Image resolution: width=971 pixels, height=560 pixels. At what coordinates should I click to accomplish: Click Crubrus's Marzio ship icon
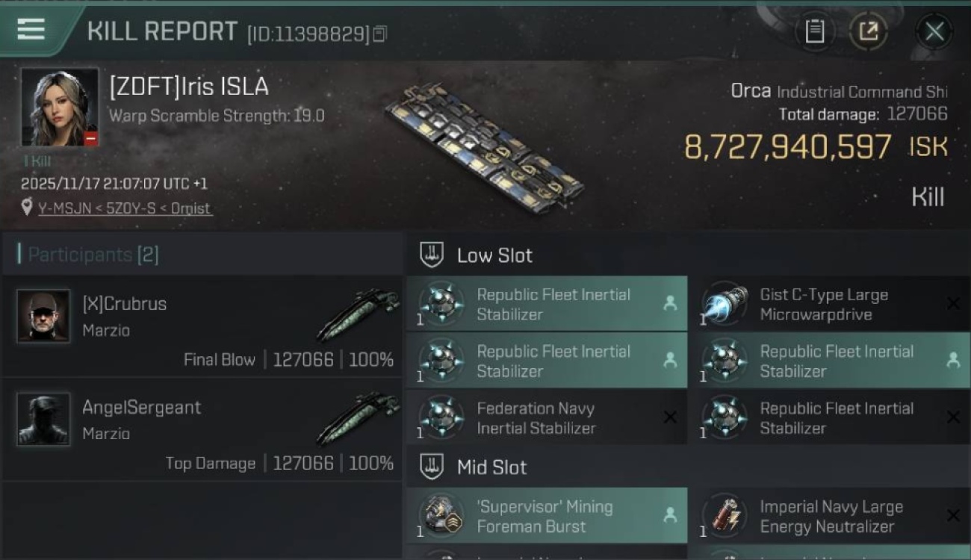(x=359, y=315)
